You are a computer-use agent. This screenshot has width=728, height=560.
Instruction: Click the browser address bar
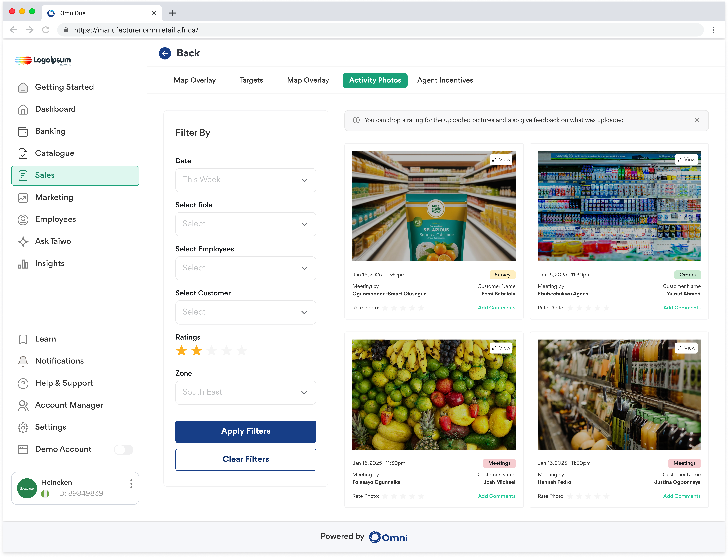[380, 30]
